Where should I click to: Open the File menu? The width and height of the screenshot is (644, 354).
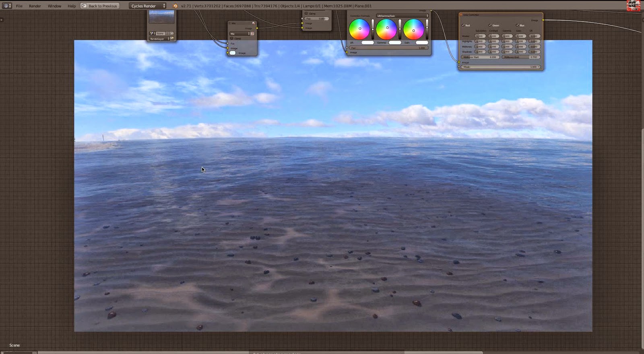pyautogui.click(x=19, y=6)
